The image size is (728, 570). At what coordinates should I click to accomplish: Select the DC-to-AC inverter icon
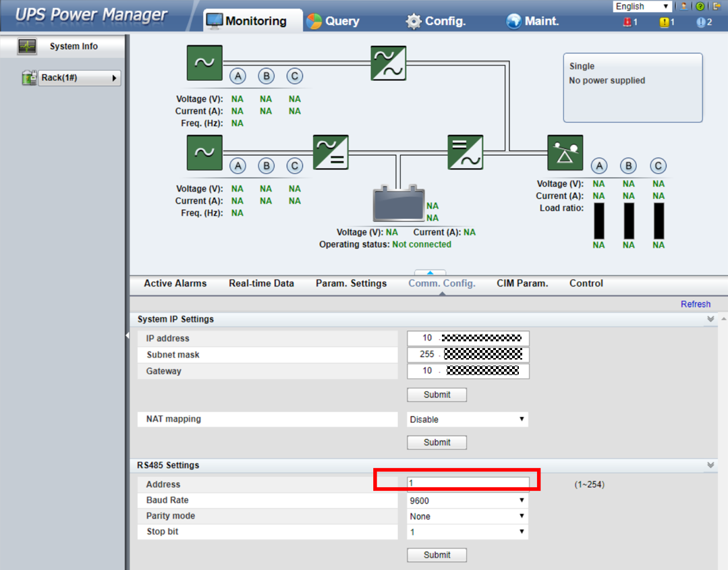466,152
